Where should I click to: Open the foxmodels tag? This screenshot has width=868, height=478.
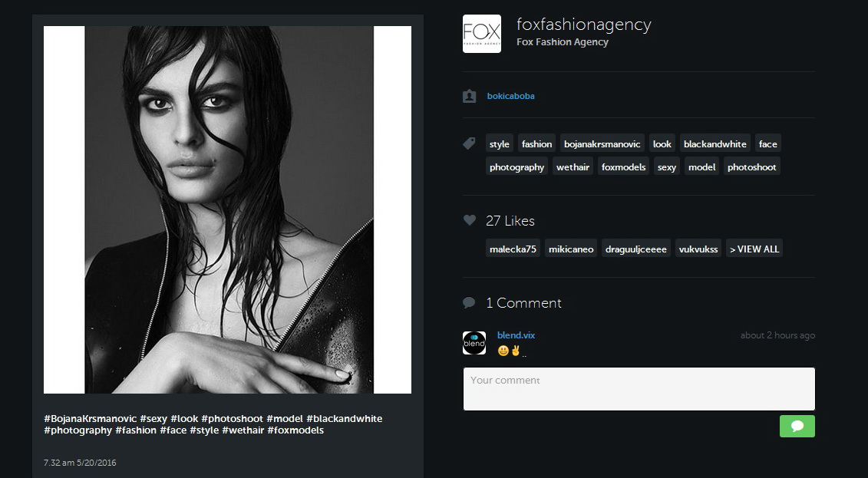[x=623, y=167]
